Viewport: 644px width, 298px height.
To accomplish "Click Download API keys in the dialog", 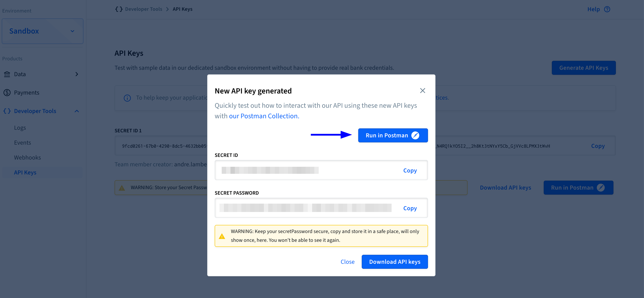I will tap(394, 262).
